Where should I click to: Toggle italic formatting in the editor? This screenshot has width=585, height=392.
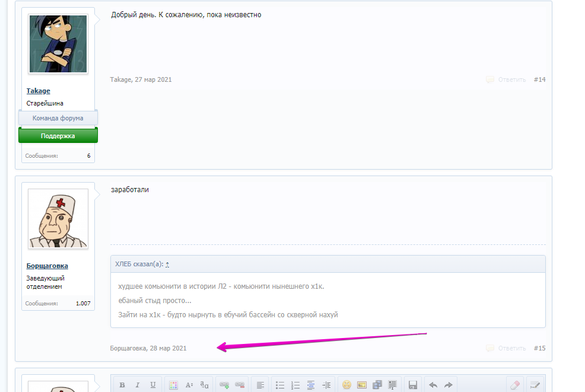(x=138, y=385)
